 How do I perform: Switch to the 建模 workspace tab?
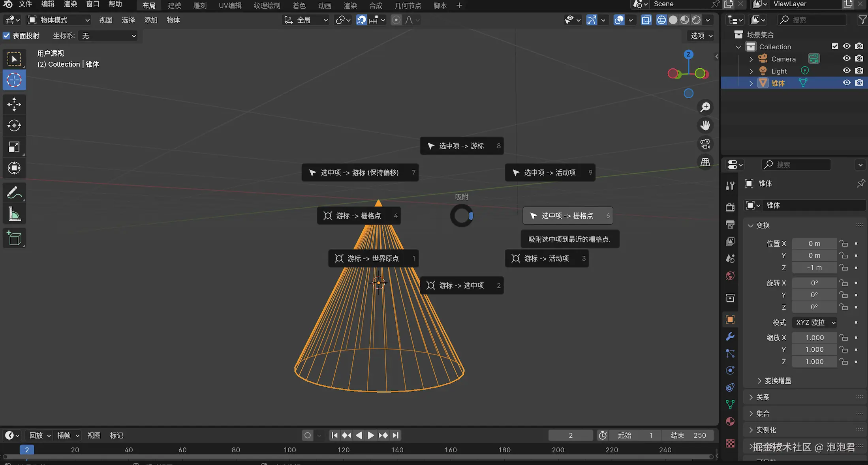click(x=175, y=6)
